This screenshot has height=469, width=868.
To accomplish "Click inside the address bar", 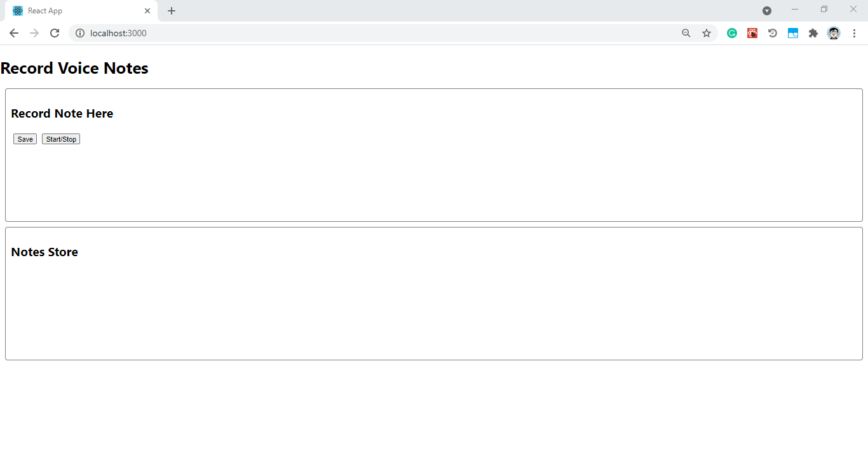I will pyautogui.click(x=254, y=33).
